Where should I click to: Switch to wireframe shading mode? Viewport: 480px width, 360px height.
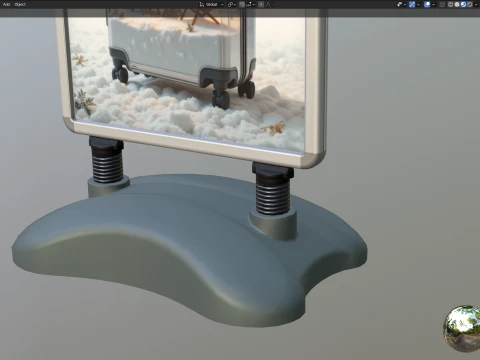point(450,4)
